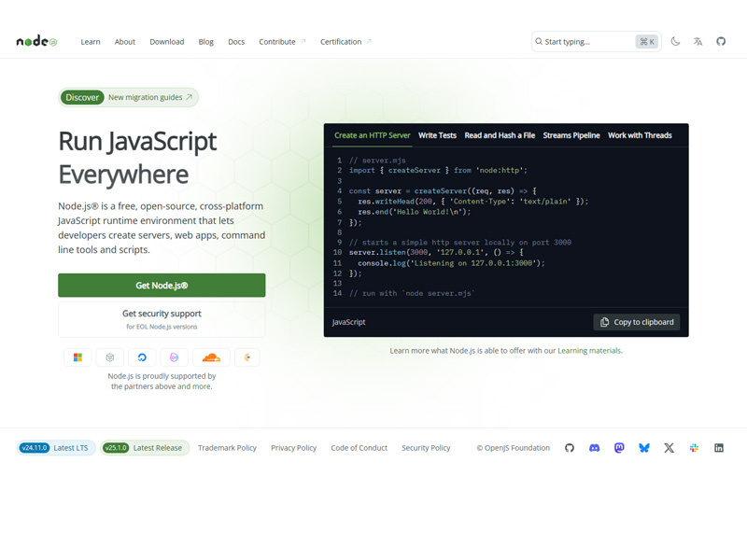Click the Start typing search field
The height and width of the screenshot is (560, 747).
tap(588, 41)
